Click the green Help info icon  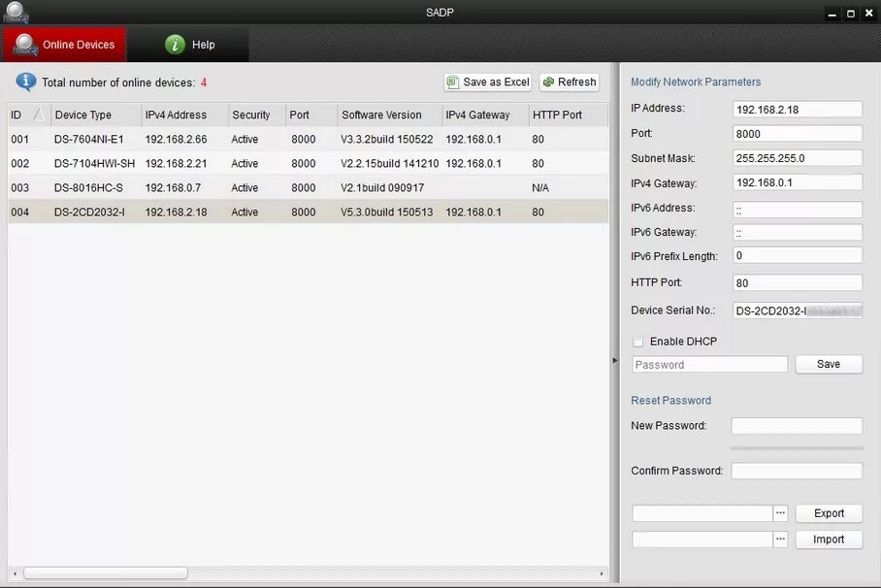(175, 44)
